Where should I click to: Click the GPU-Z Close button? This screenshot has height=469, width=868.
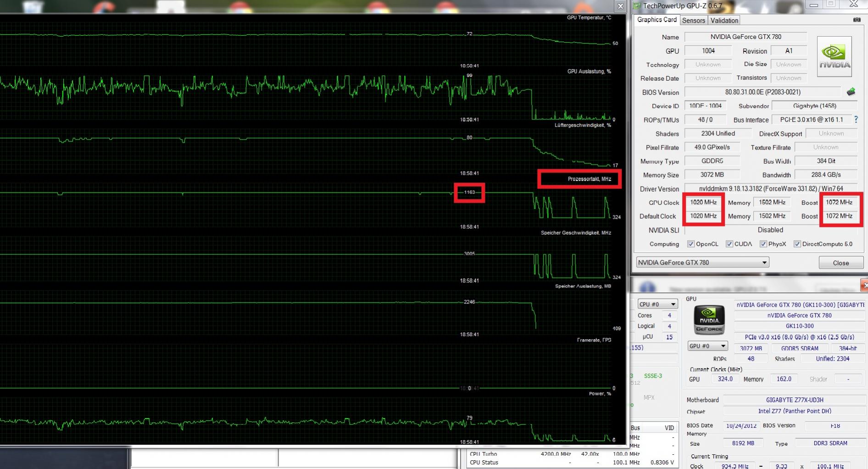[x=840, y=263]
